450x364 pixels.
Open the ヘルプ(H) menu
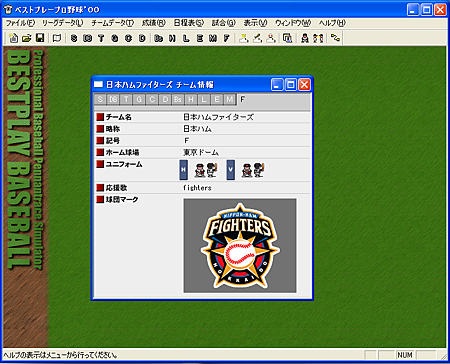[332, 23]
